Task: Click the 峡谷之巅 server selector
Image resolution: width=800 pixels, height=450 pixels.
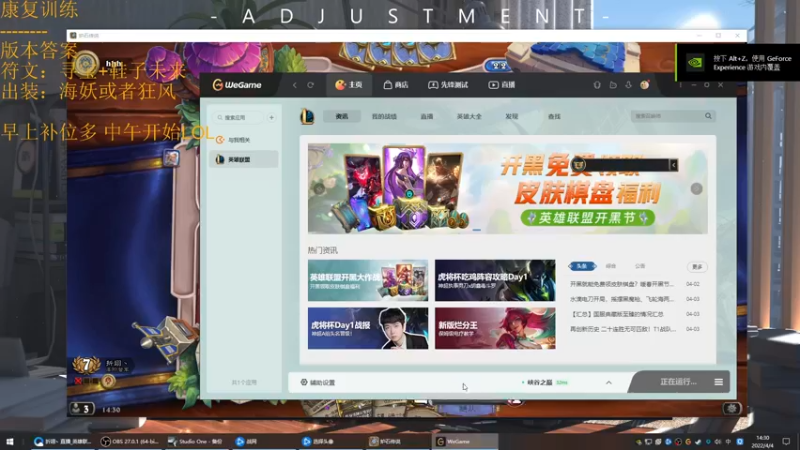Action: (x=544, y=382)
